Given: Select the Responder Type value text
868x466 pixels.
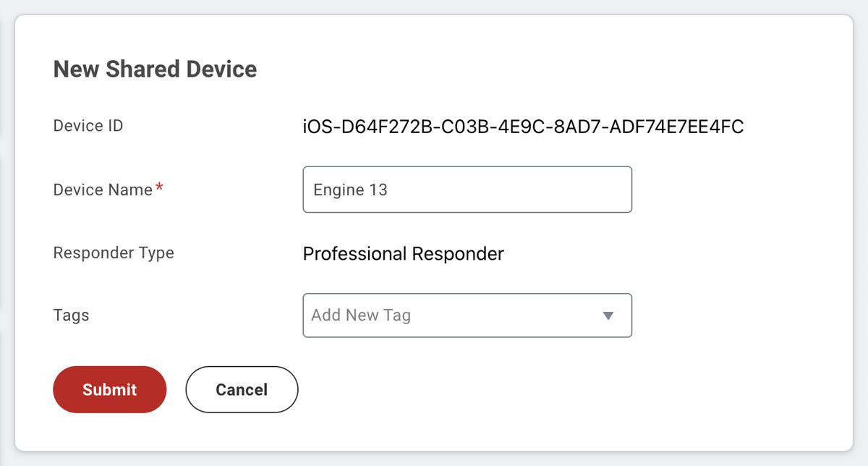Looking at the screenshot, I should click(404, 253).
